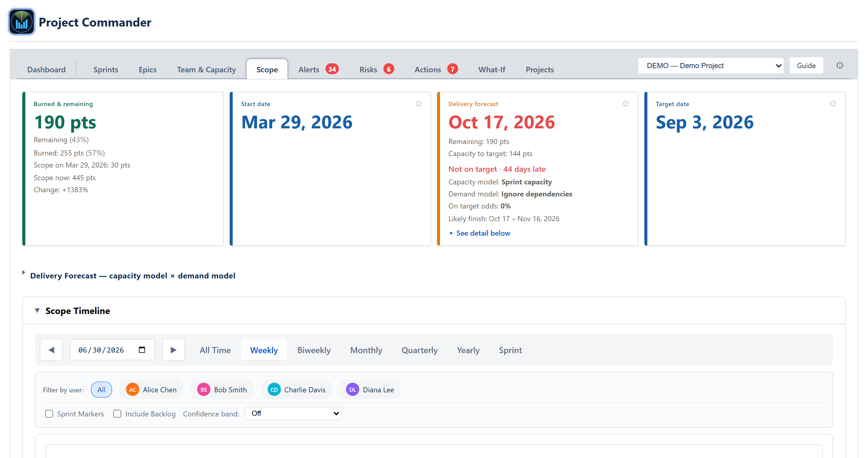Switch to the Dashboard tab

click(x=46, y=69)
